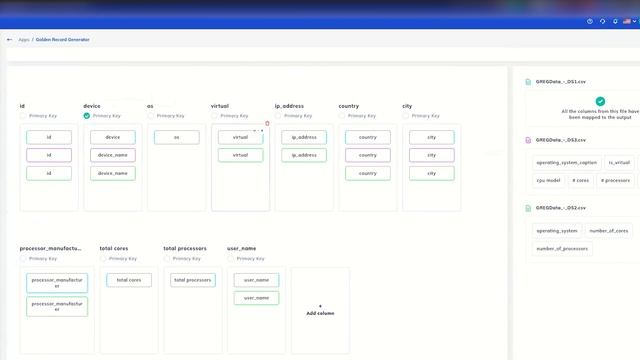Screen dimensions: 640x360
Task: Click the GREGData_-_DS2.csv file name
Action: click(560, 208)
